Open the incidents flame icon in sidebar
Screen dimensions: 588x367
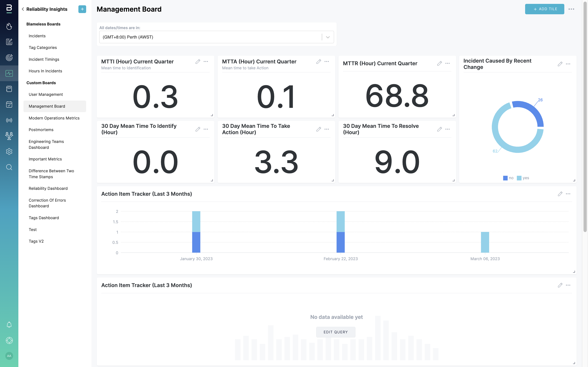click(x=9, y=26)
